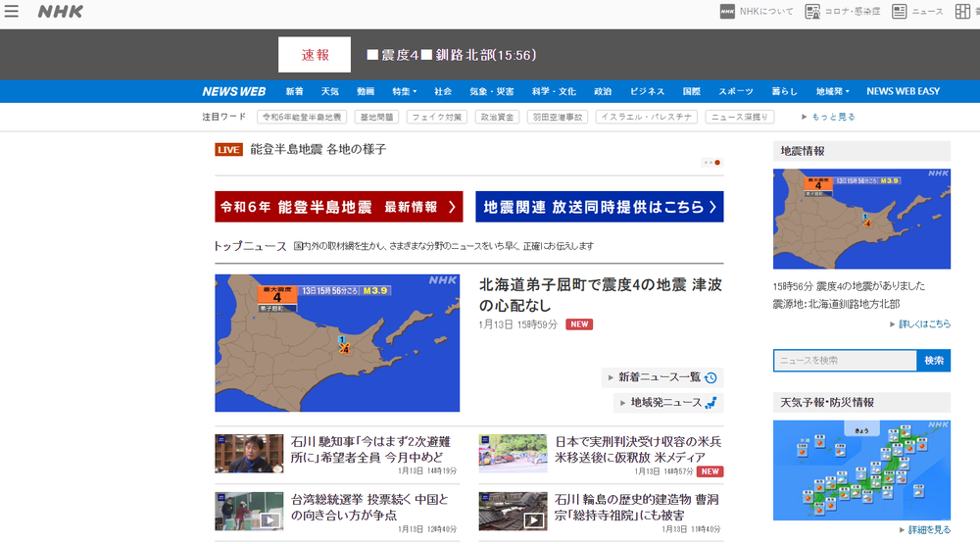Viewport: 980px width, 544px height.
Task: Click the red LIVE badge
Action: (x=228, y=150)
